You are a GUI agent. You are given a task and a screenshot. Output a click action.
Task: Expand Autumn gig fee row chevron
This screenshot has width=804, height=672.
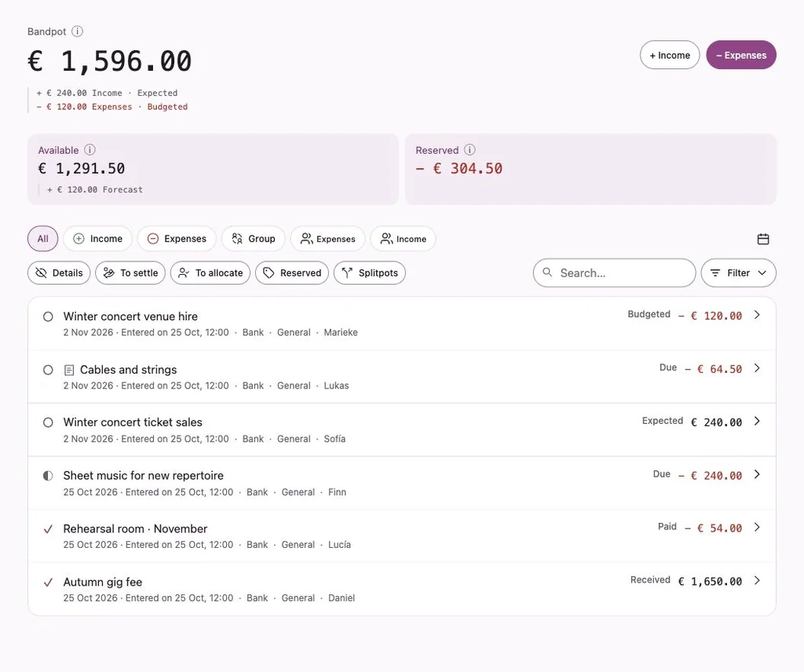point(757,581)
